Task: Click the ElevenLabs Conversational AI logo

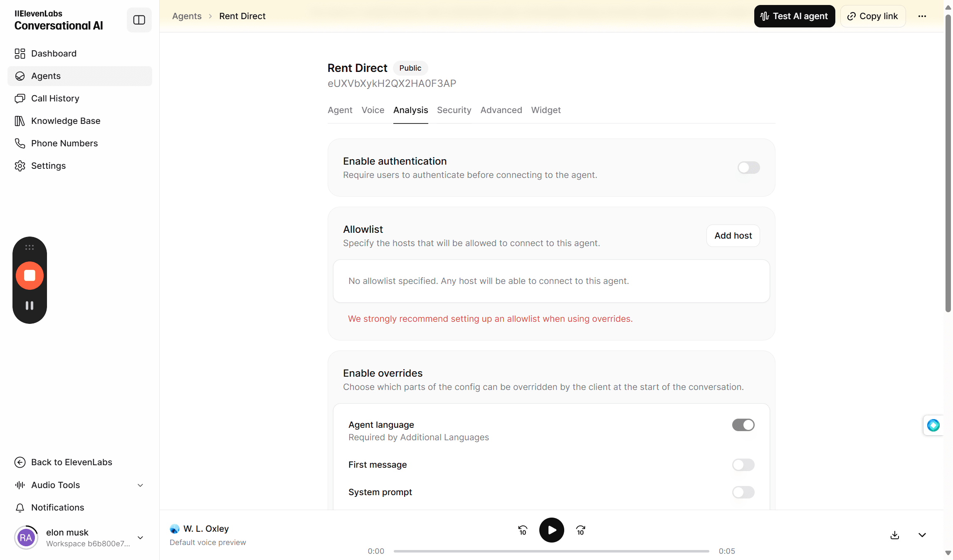Action: click(59, 20)
